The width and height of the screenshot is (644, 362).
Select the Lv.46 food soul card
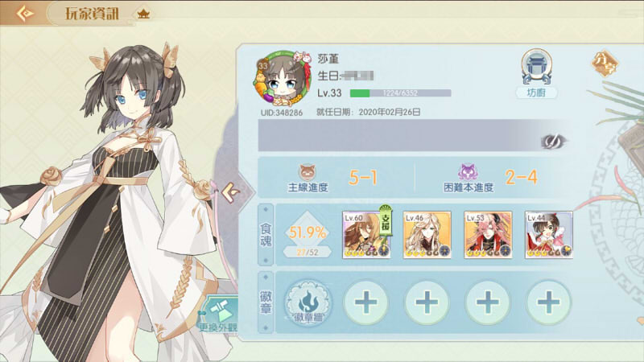coord(427,235)
